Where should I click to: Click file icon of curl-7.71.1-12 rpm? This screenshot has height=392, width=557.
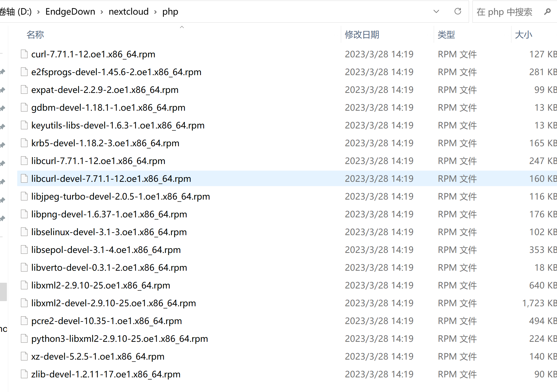click(24, 54)
